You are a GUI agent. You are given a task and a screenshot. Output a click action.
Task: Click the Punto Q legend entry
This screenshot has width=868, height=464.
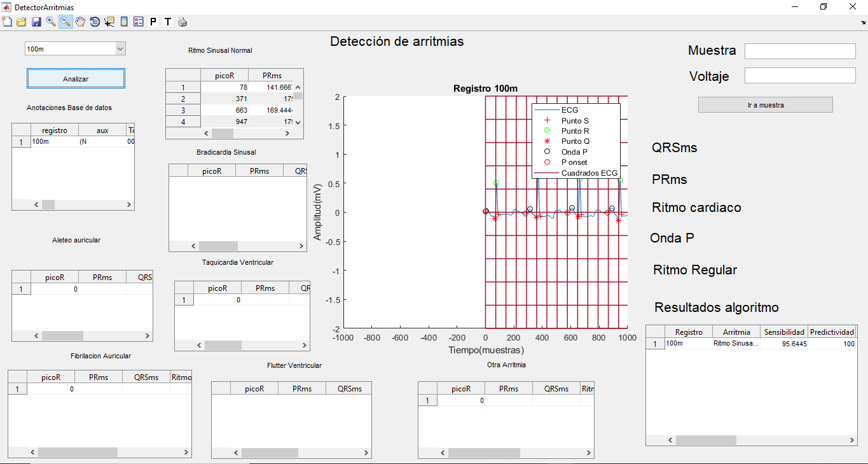(575, 141)
